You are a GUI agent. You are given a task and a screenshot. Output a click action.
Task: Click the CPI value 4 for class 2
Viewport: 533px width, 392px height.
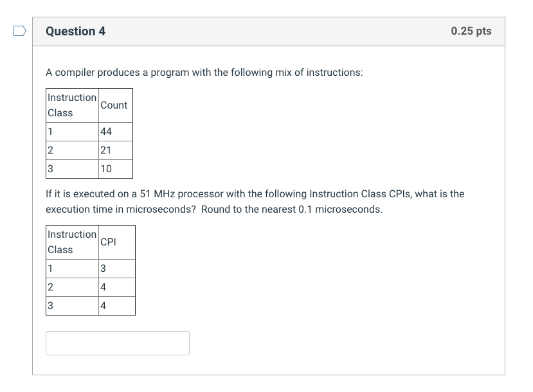pos(117,287)
